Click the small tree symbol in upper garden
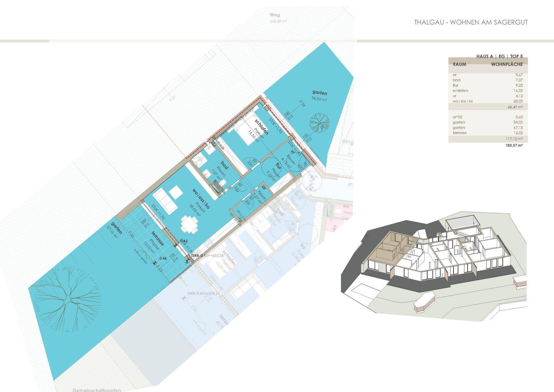Image resolution: width=554 pixels, height=392 pixels. coord(319,123)
